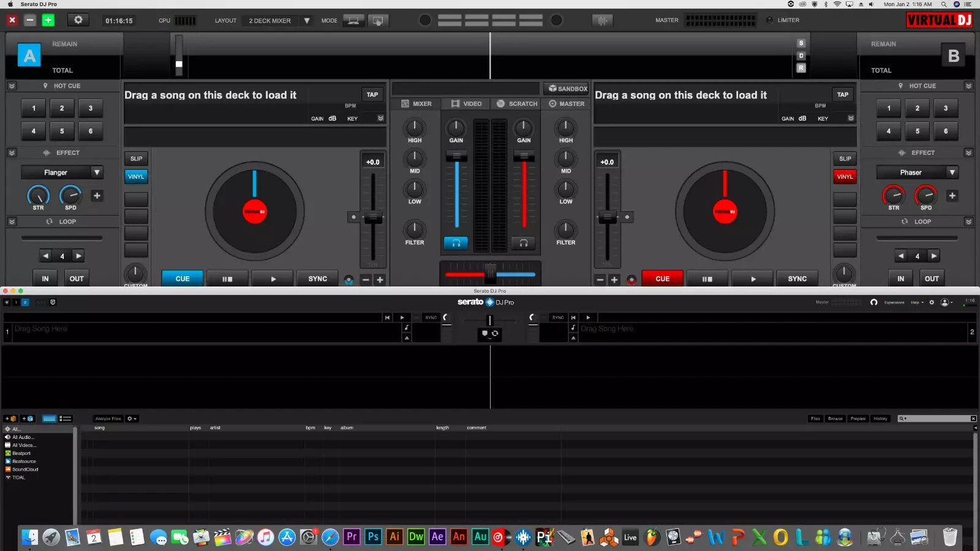The width and height of the screenshot is (980, 551).
Task: Click Serato add smart crate icon
Action: click(x=28, y=419)
